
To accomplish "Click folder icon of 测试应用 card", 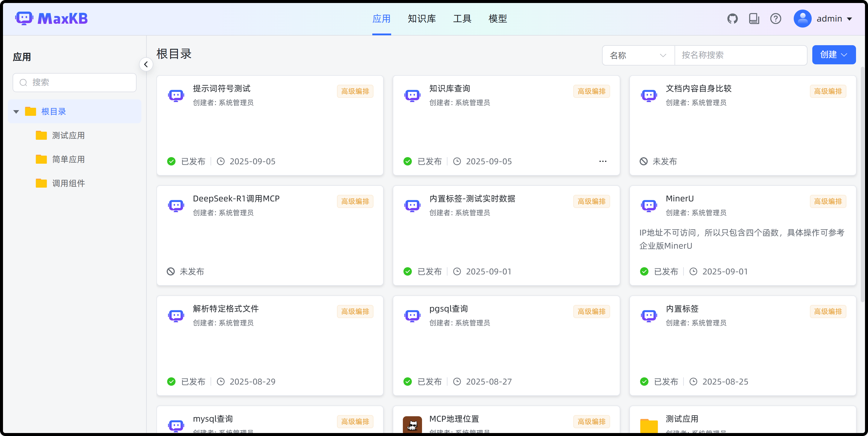I will tap(649, 425).
